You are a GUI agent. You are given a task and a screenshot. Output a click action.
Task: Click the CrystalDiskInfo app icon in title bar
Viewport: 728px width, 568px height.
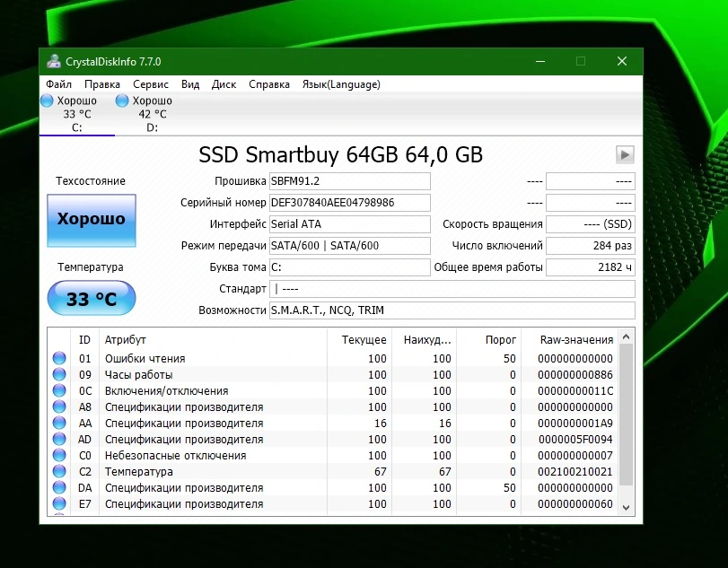(x=54, y=61)
